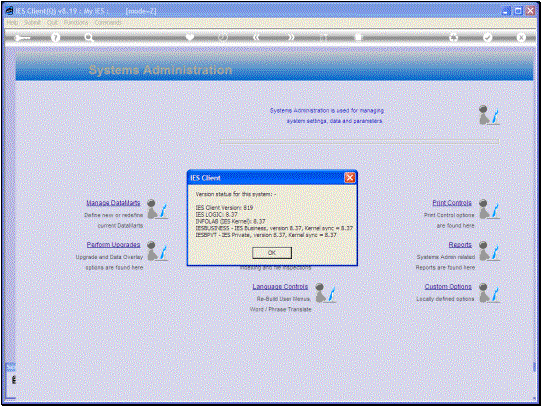This screenshot has width=541, height=406.
Task: Open the Print Controls link
Action: click(452, 202)
